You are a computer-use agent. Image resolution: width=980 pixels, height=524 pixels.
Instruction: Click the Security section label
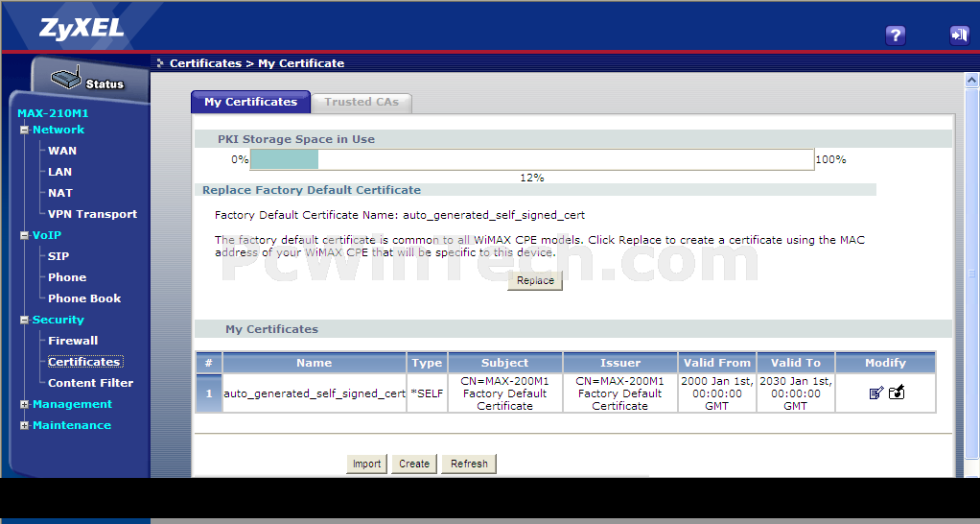point(58,321)
